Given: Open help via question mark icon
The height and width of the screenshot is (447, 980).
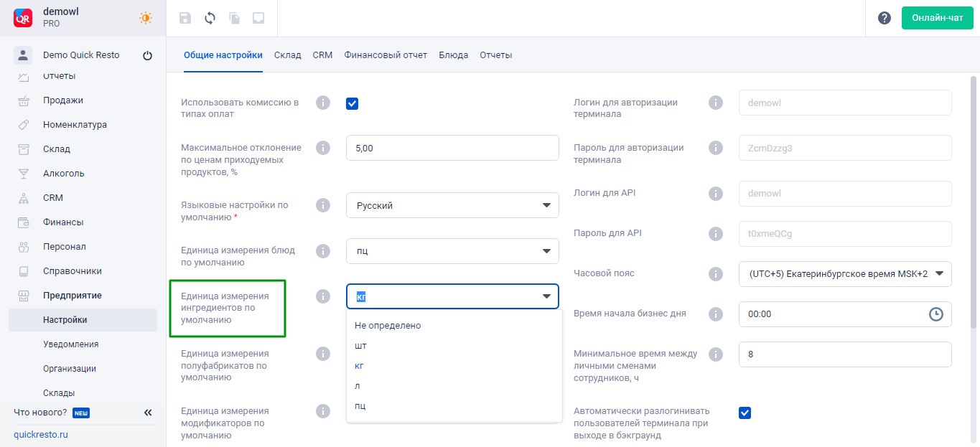Looking at the screenshot, I should pos(885,18).
